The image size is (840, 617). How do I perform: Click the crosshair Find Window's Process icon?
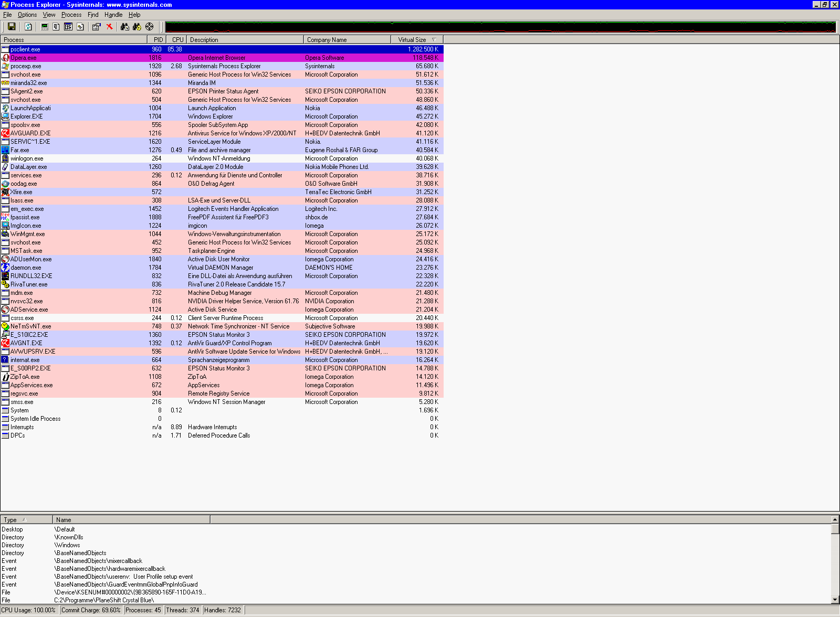150,27
